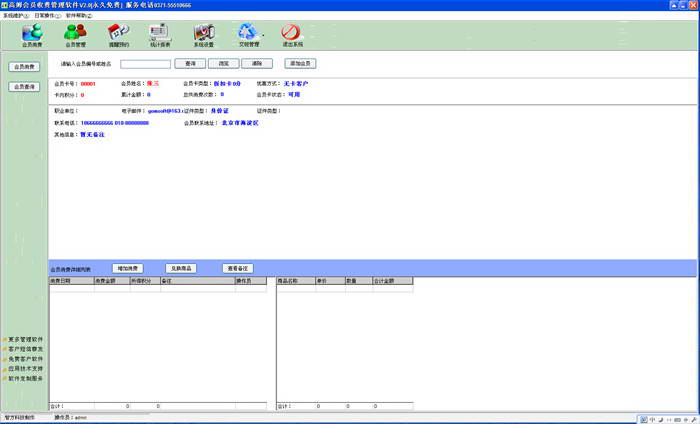The height and width of the screenshot is (424, 700).
Task: Open the 日常操作 menu
Action: (x=46, y=16)
